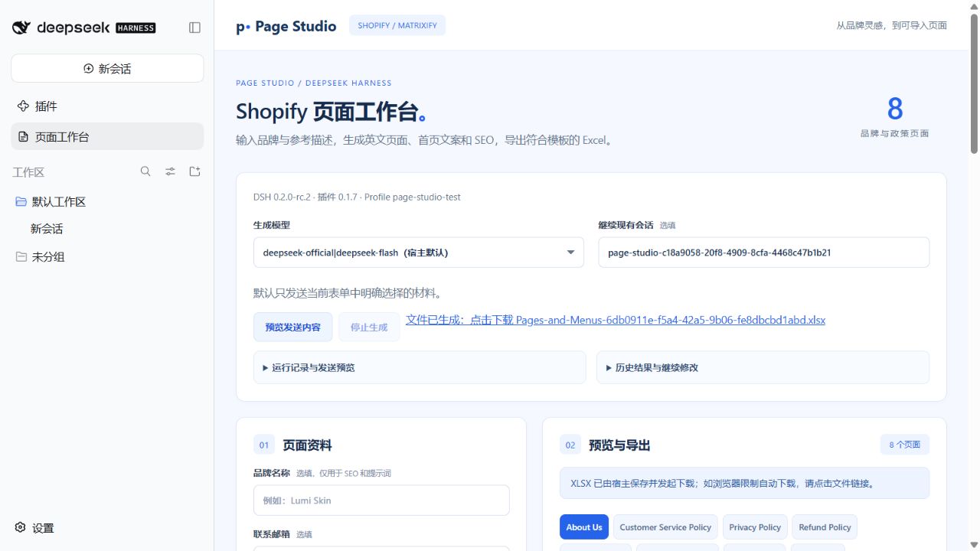Image resolution: width=980 pixels, height=551 pixels.
Task: Search the workspace with the magnifier icon
Action: click(145, 171)
